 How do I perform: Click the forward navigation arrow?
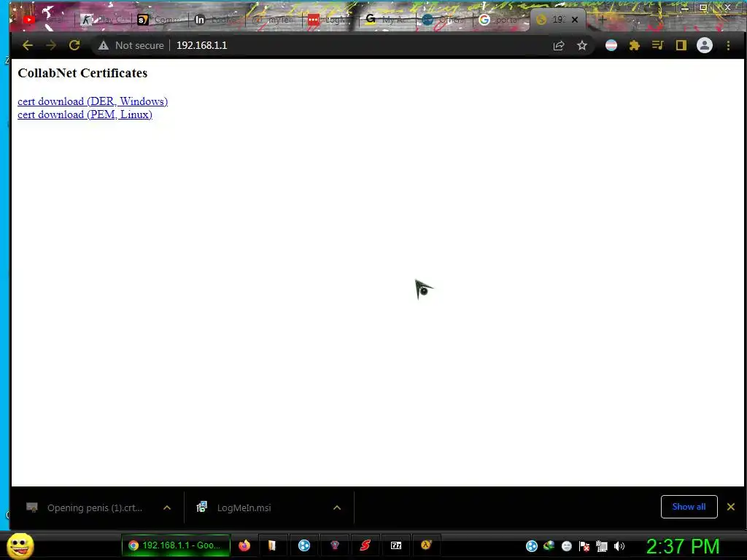click(x=51, y=45)
